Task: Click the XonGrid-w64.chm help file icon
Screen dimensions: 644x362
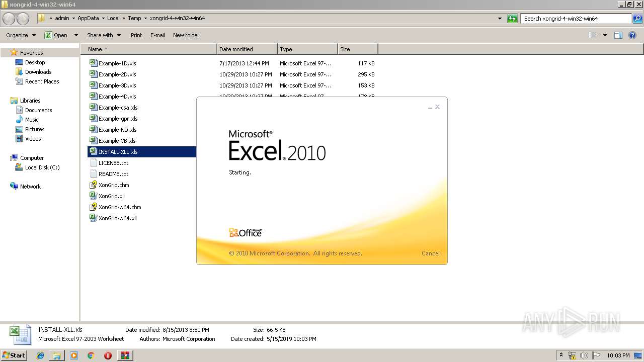Action: tap(93, 207)
